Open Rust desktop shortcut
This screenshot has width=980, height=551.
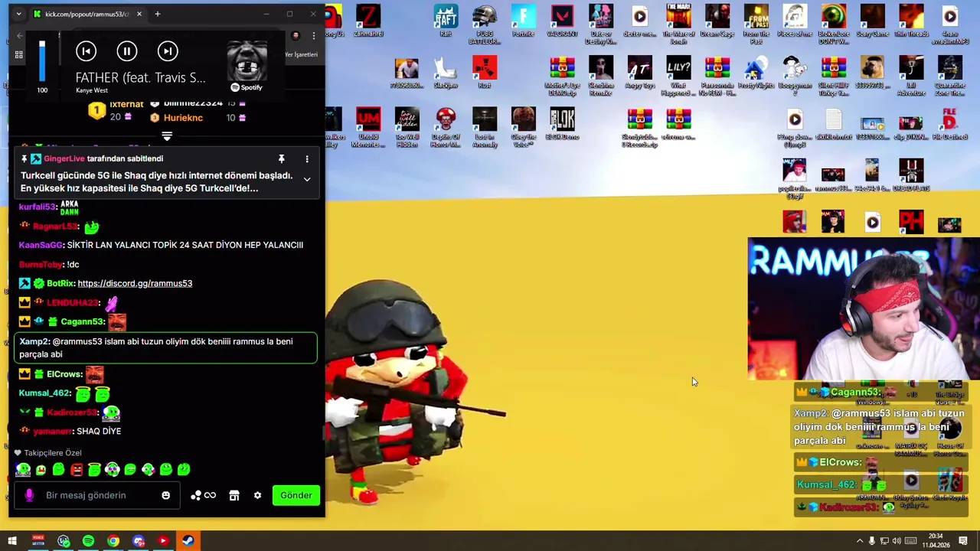point(485,72)
